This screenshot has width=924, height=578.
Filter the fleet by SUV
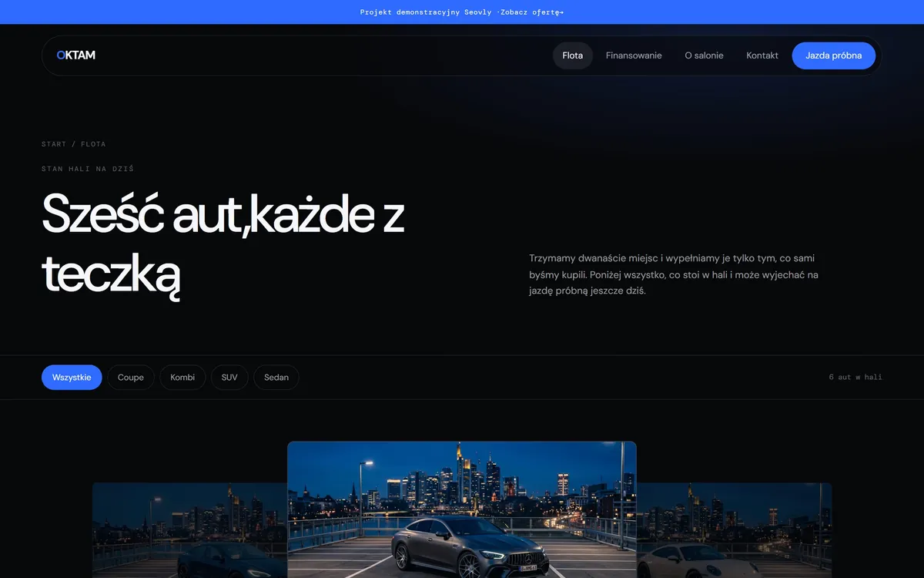tap(229, 378)
